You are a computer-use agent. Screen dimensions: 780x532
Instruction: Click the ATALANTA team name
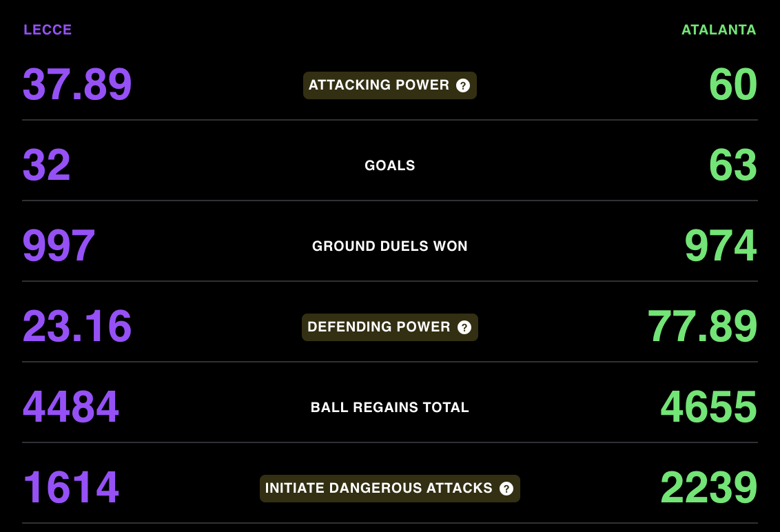(x=719, y=30)
